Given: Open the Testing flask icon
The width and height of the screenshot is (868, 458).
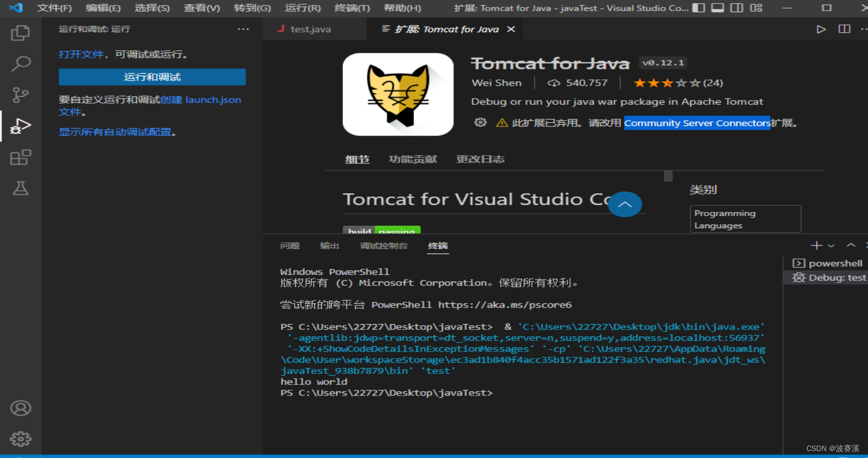Looking at the screenshot, I should point(20,188).
